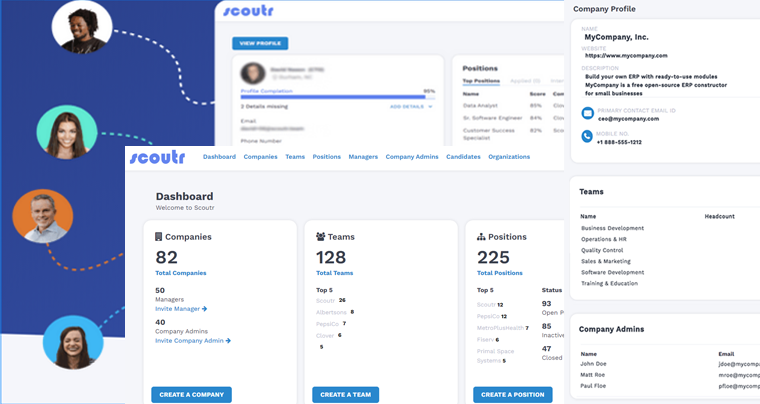This screenshot has width=760, height=404.
Task: Click Albertsons in Teams Top 5
Action: tap(331, 312)
